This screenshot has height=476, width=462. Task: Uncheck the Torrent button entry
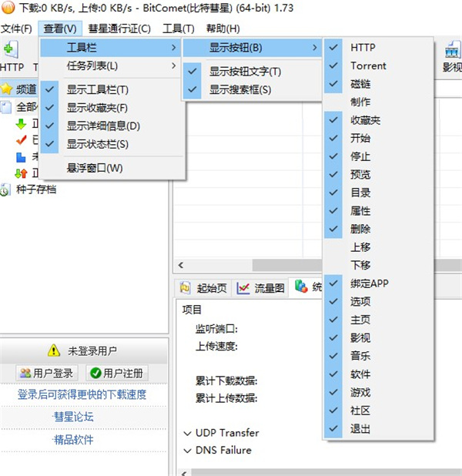[378, 65]
